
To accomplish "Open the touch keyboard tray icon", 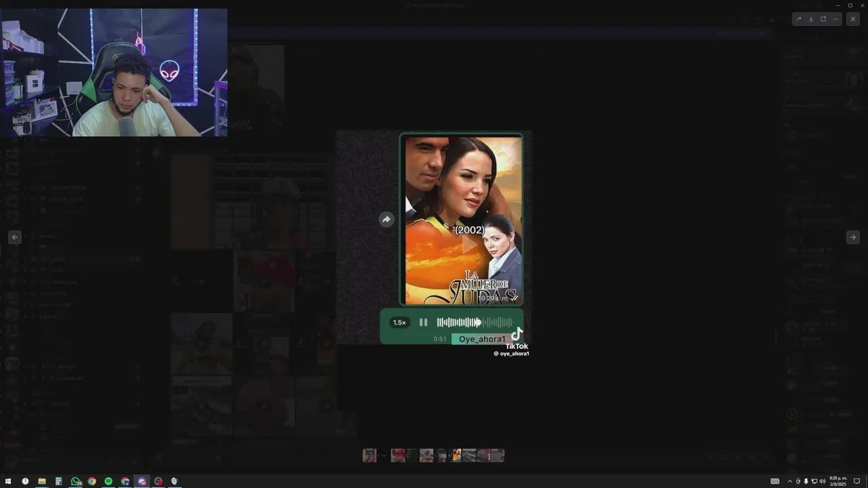I will (x=775, y=481).
